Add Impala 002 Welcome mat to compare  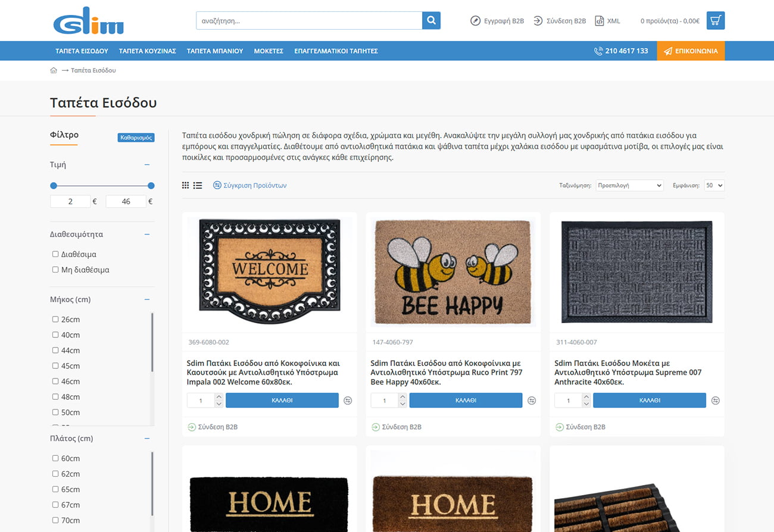[x=348, y=400]
